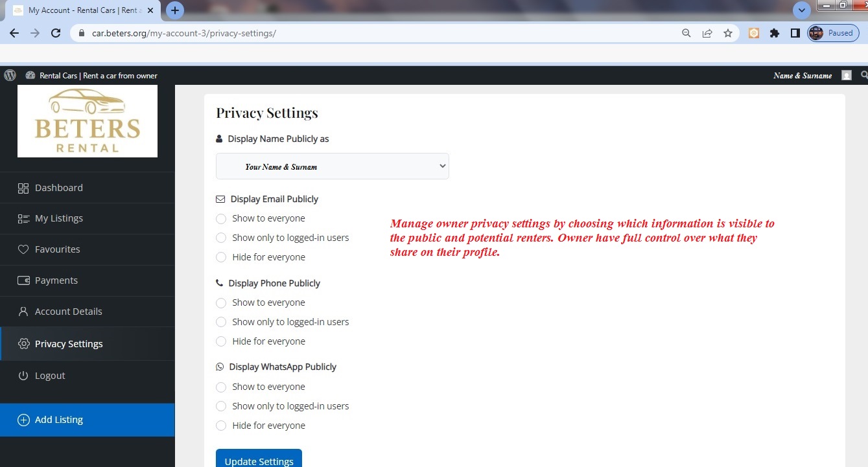Open the zoom magnifier in address bar
The image size is (868, 467).
click(686, 33)
